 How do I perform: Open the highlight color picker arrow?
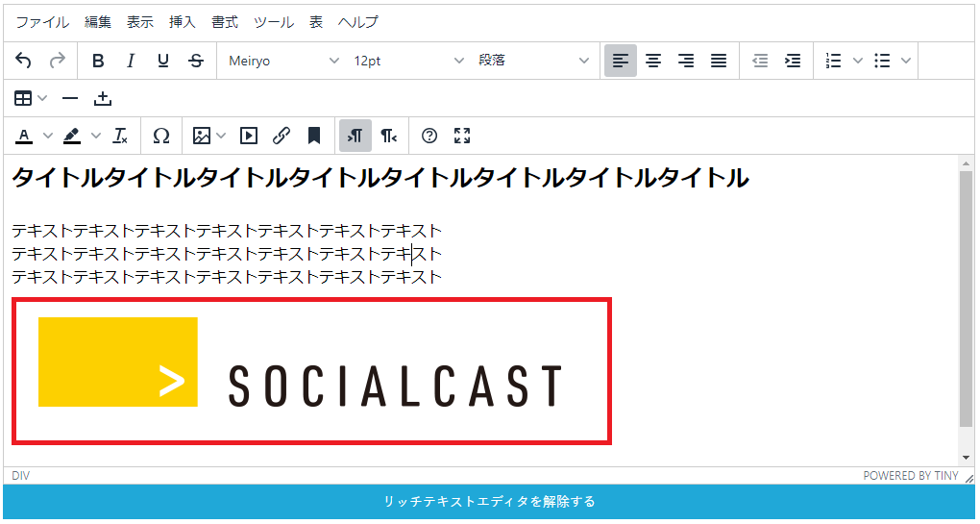tap(96, 136)
